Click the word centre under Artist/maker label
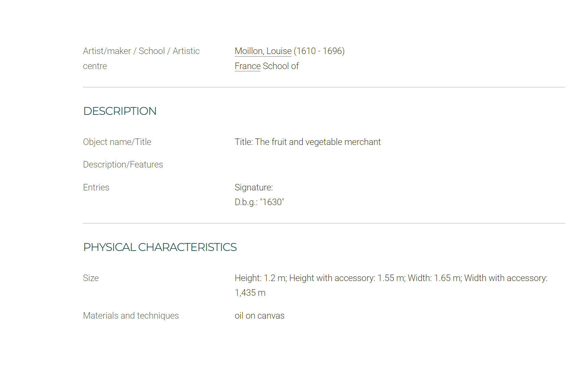Screen dimensions: 588x373 point(95,66)
